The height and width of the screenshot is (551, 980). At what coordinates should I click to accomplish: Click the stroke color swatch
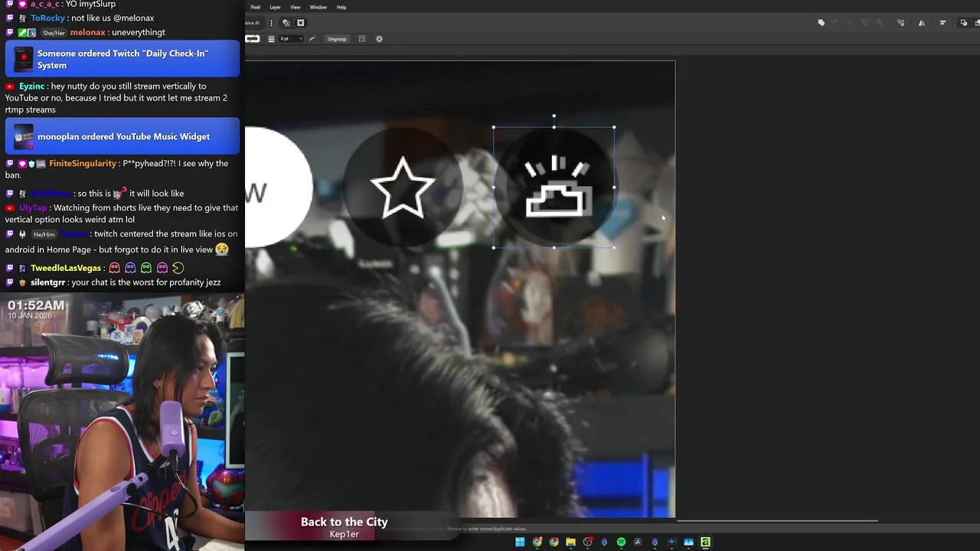click(253, 39)
